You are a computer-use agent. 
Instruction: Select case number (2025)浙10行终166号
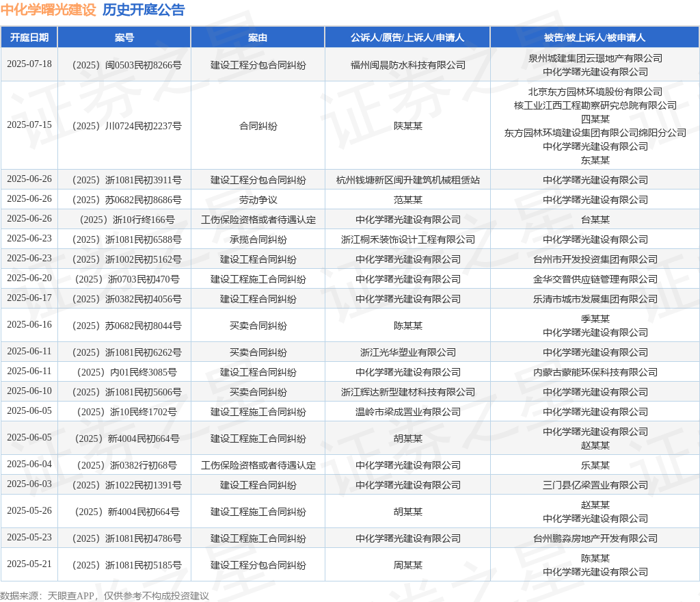(126, 220)
